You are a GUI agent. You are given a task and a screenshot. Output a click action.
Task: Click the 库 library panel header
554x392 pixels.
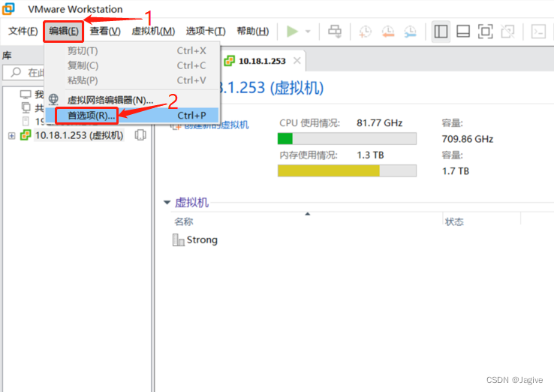tap(7, 56)
